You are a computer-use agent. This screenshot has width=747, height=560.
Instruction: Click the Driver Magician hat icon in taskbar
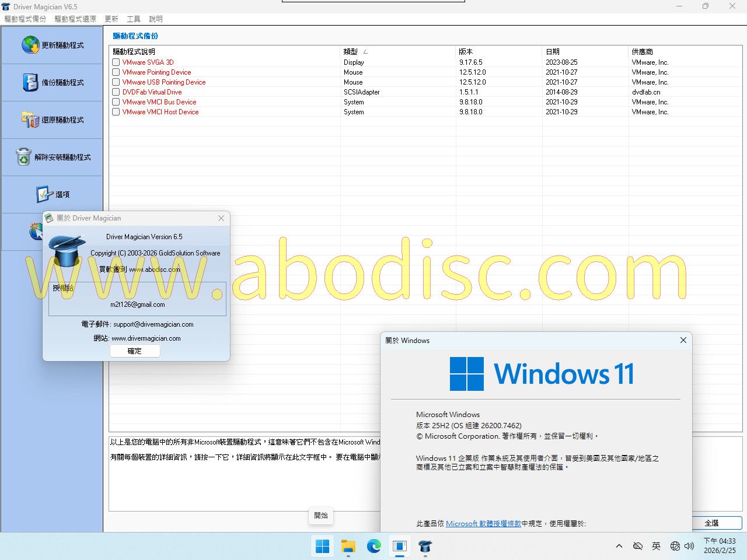(x=425, y=547)
